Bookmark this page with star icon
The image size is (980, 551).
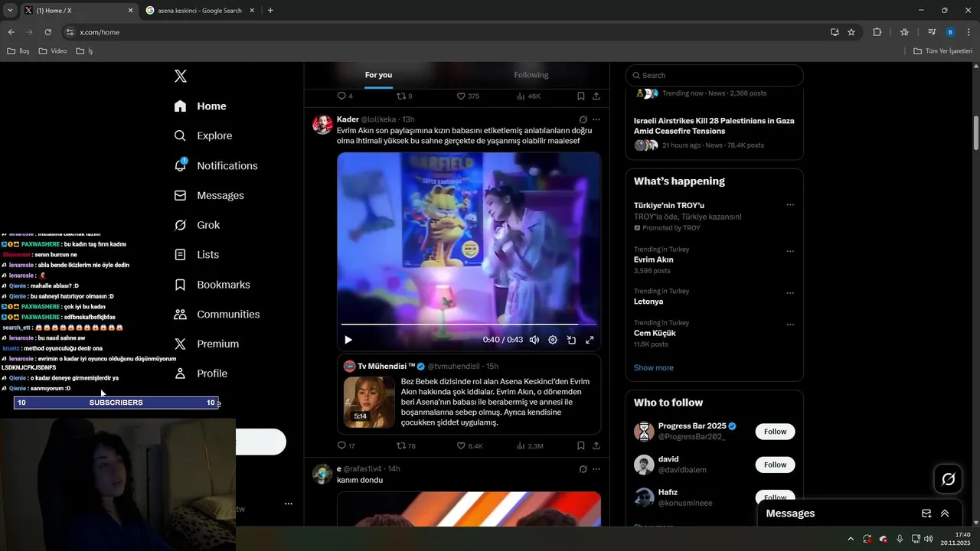click(x=851, y=32)
